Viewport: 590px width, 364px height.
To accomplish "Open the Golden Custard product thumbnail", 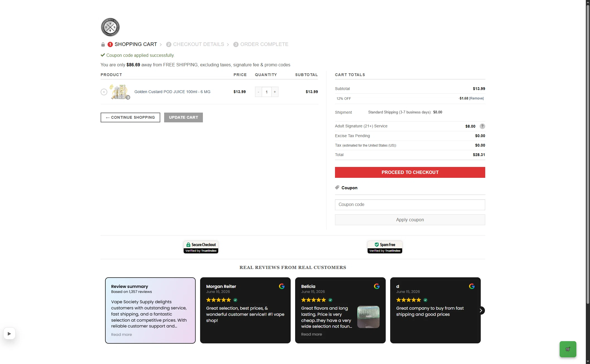I will click(120, 92).
